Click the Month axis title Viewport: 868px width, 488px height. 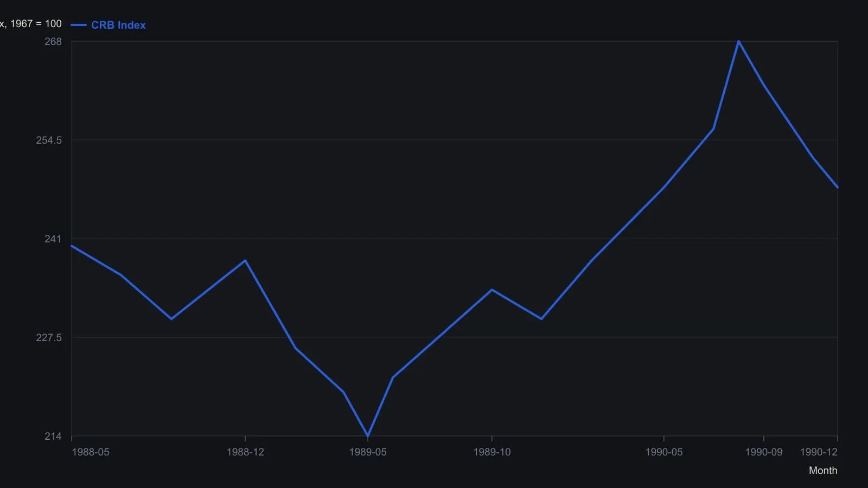823,471
